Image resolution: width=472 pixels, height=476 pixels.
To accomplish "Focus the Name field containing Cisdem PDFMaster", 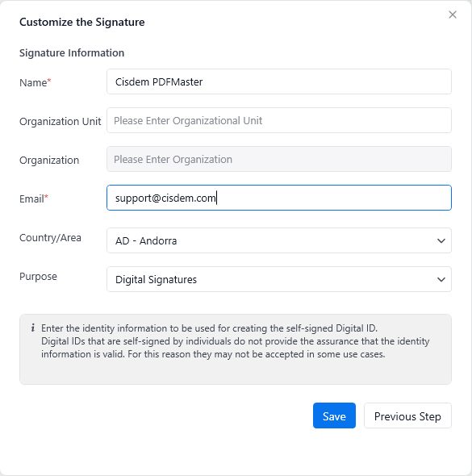I will pos(279,81).
